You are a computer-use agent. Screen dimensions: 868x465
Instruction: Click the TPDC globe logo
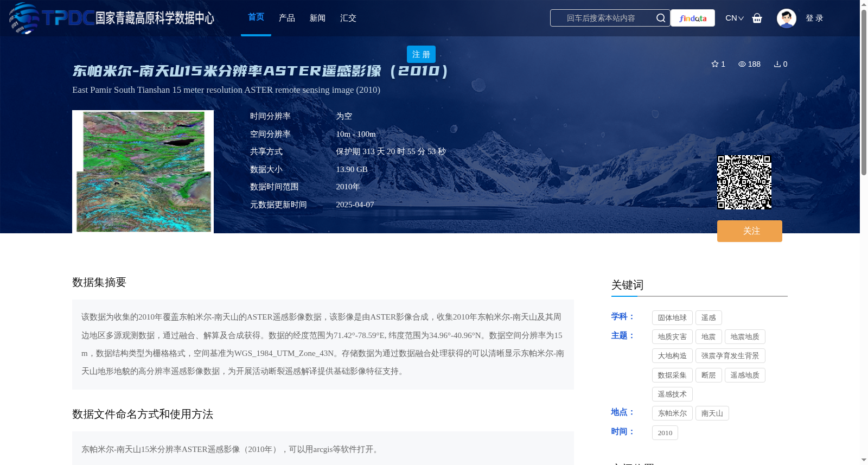(24, 18)
